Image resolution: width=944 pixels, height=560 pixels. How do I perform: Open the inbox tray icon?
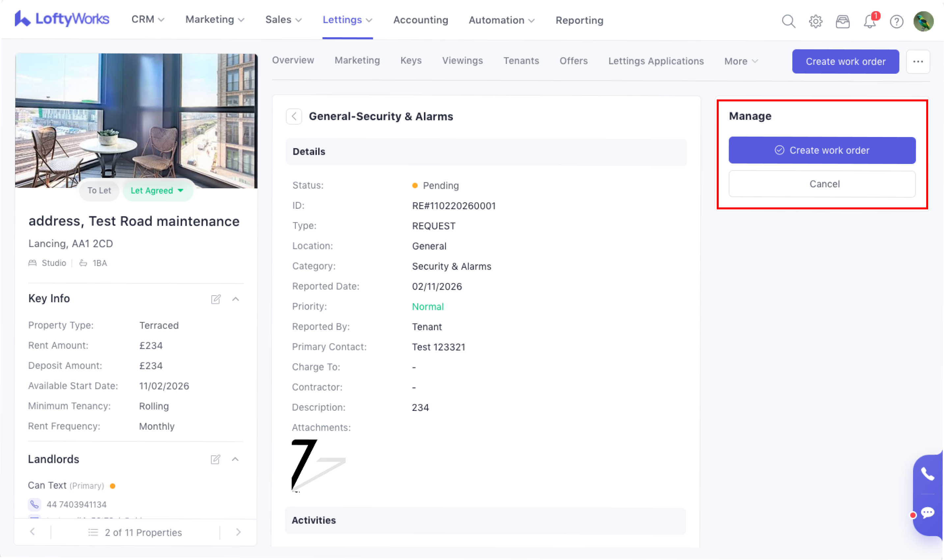[843, 21]
